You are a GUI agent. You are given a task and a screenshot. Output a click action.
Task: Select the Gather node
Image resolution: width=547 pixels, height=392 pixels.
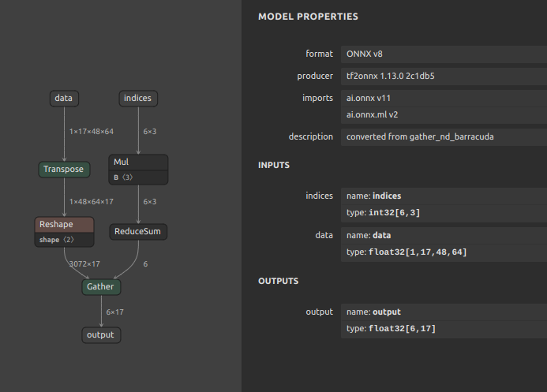(101, 287)
